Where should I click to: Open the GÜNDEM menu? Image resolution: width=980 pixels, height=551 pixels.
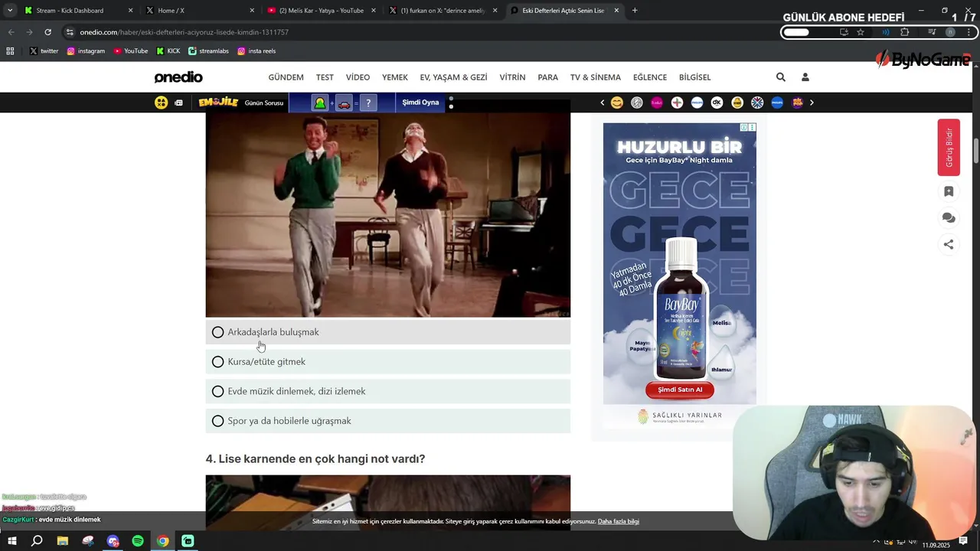286,77
